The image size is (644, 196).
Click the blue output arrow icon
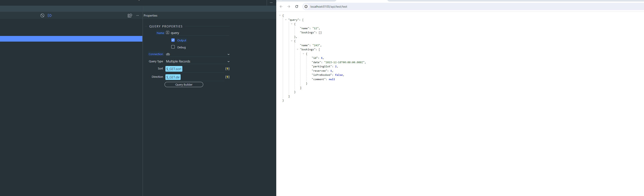[x=50, y=15]
